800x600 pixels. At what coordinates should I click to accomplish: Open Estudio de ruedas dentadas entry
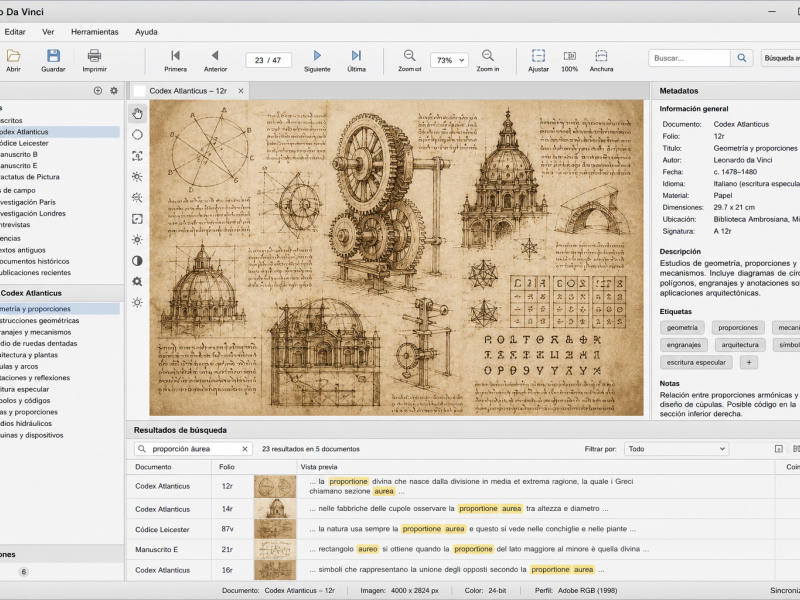pos(38,343)
